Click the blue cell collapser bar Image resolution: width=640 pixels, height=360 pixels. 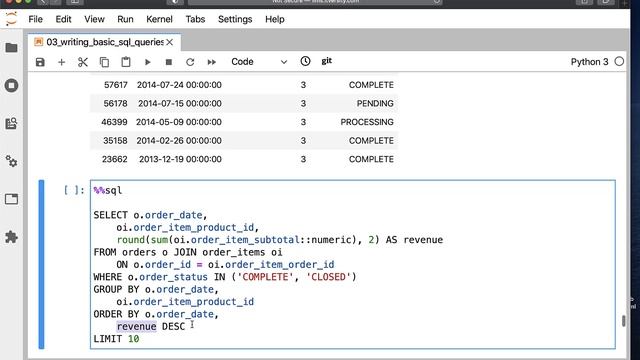pos(41,264)
